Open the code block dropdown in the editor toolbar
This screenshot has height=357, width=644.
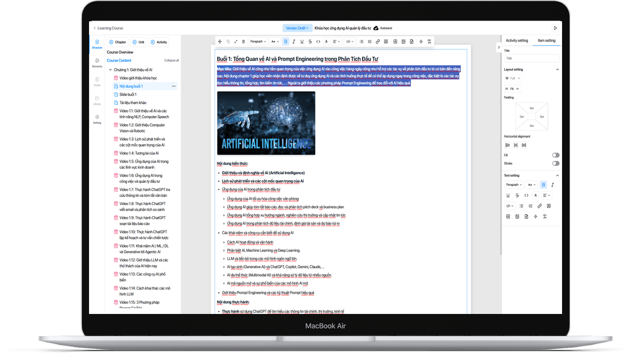coord(350,42)
